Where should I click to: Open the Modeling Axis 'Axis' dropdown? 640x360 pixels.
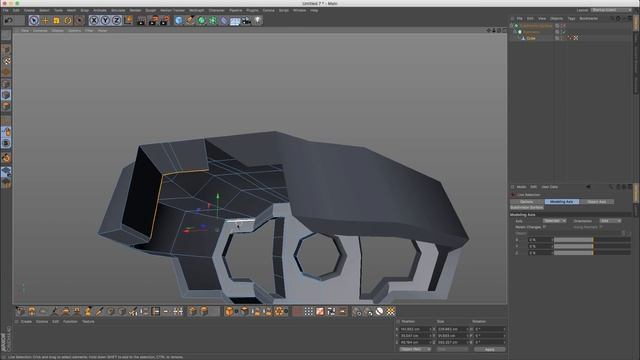click(554, 221)
